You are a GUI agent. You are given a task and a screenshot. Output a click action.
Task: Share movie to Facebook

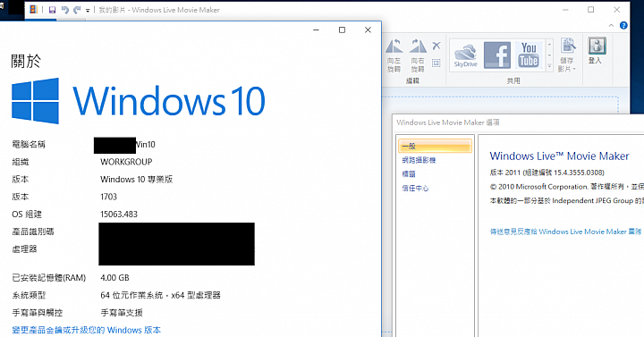pyautogui.click(x=497, y=55)
